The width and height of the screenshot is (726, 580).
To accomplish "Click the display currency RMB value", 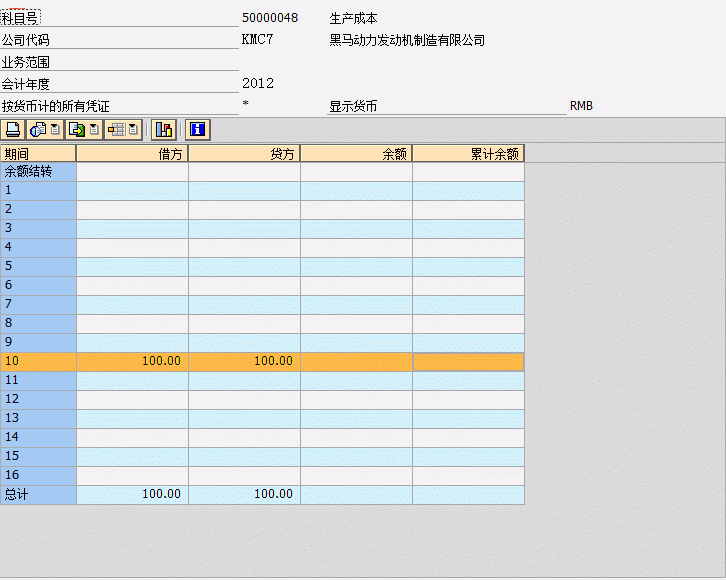I will 581,106.
